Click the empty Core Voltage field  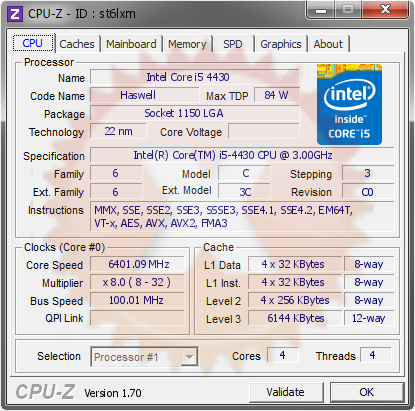pos(264,131)
